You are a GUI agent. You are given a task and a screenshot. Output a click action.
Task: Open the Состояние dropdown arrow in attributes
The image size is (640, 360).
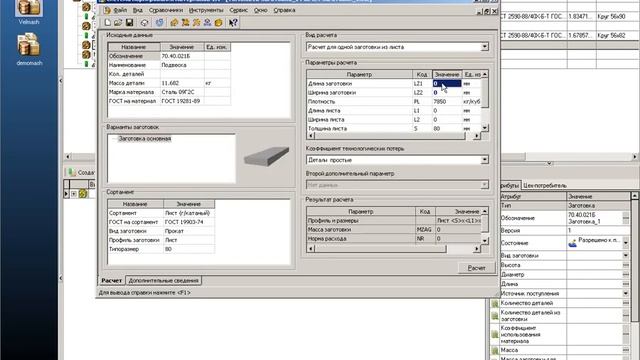tap(626, 243)
